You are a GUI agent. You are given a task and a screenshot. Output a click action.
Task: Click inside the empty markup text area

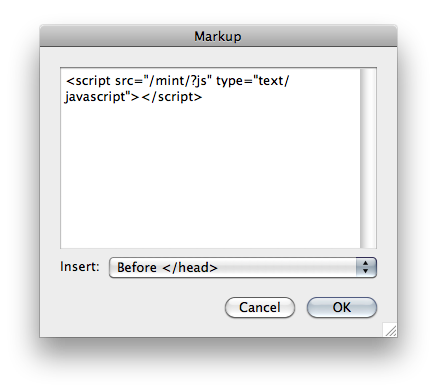click(x=210, y=173)
